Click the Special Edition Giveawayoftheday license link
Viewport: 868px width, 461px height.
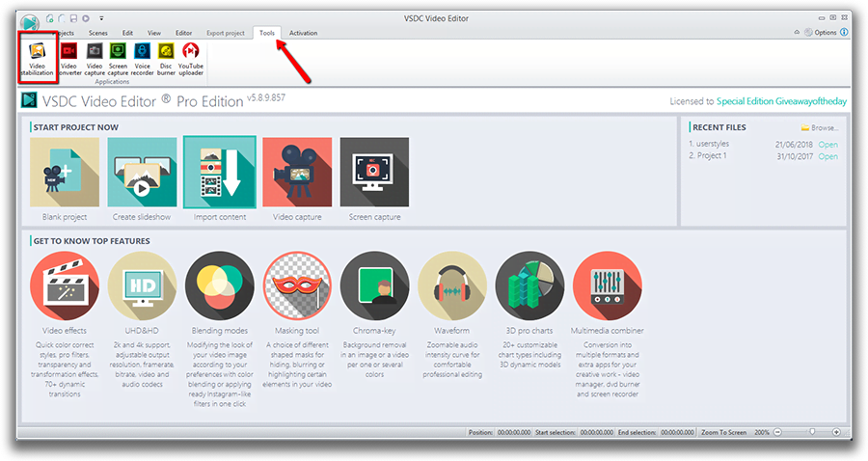(781, 101)
